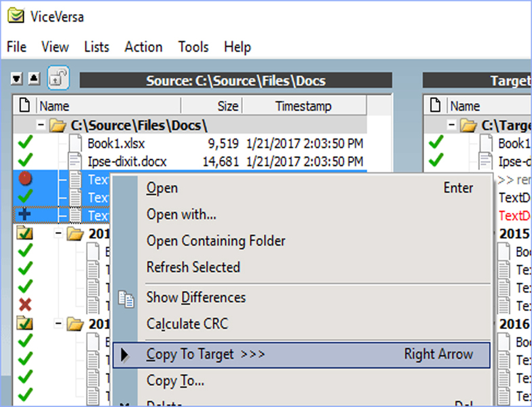Click green checkmark next to Ipse-dixit.docx
Viewport: 532px width, 407px height.
(26, 160)
